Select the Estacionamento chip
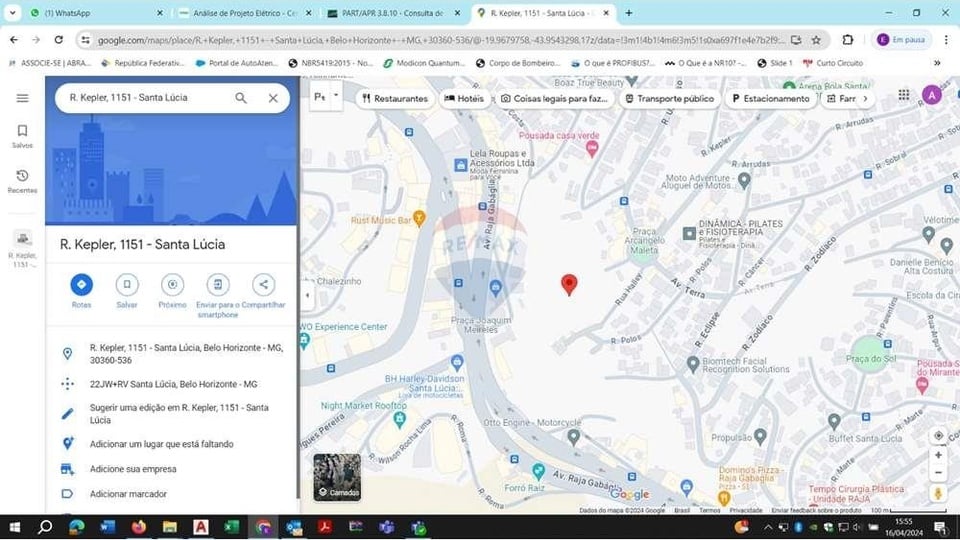The image size is (960, 540). click(x=771, y=98)
